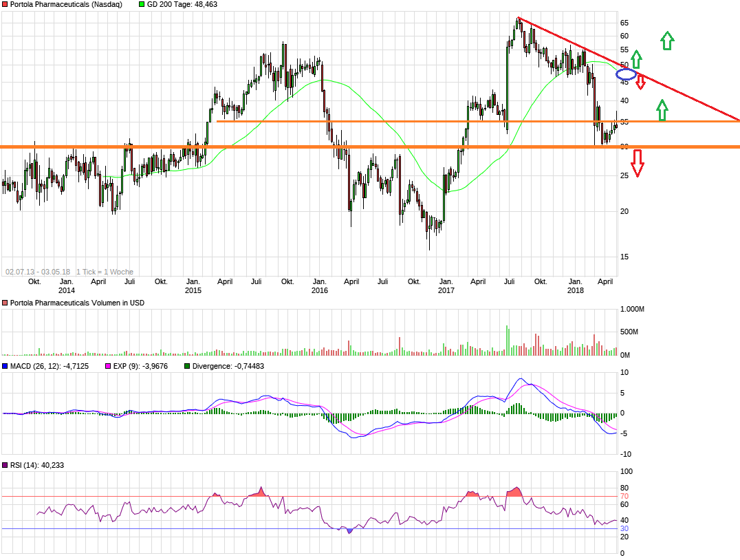Click the -5 MACD axis label
The height and width of the screenshot is (560, 740).
coord(623,433)
